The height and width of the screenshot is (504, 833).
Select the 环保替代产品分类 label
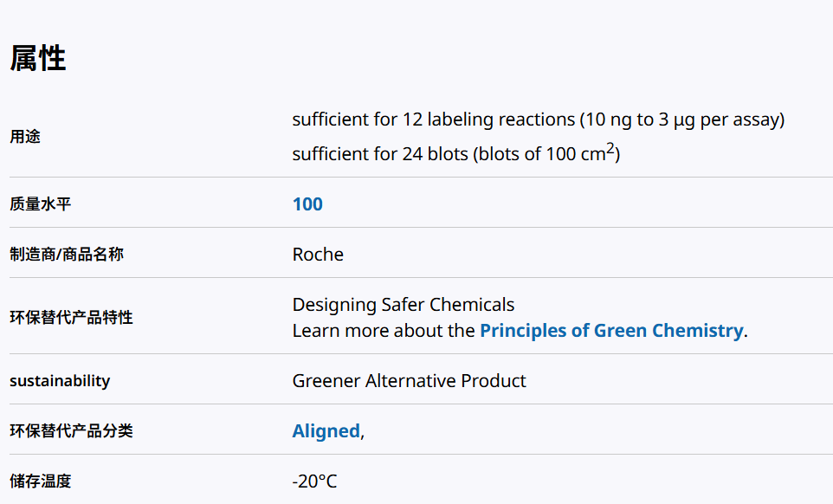tap(71, 431)
